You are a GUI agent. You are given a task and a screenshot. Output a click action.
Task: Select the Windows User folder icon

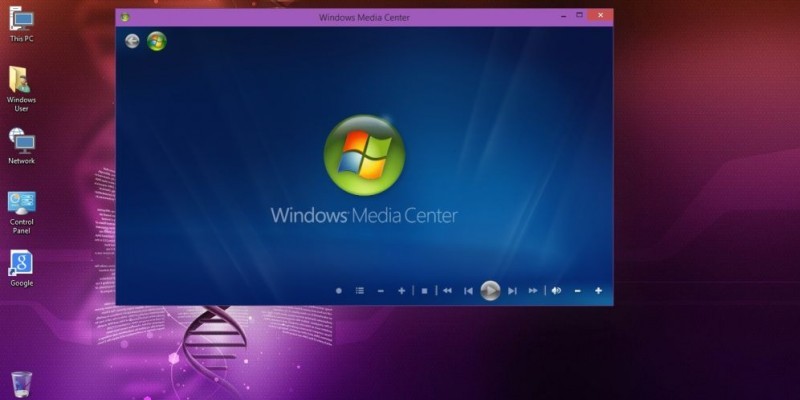point(21,89)
